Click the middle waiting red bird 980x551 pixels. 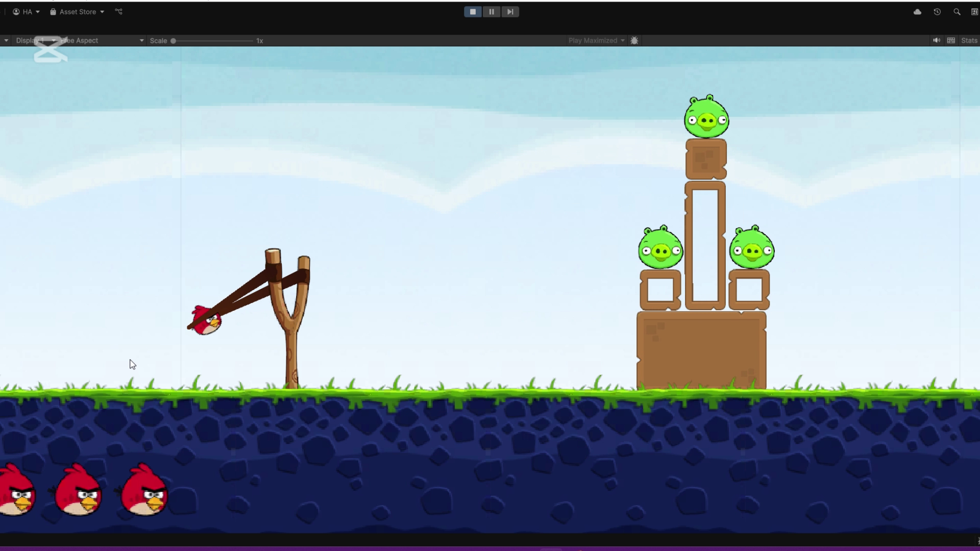78,490
